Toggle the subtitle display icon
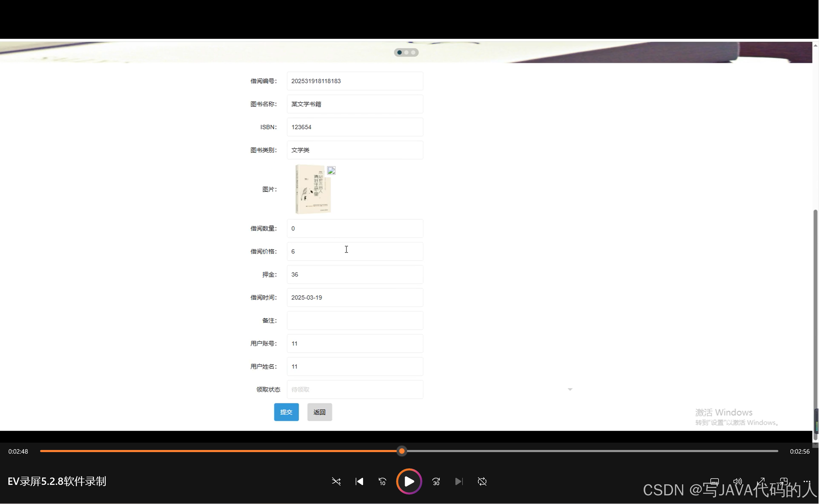 (x=715, y=482)
